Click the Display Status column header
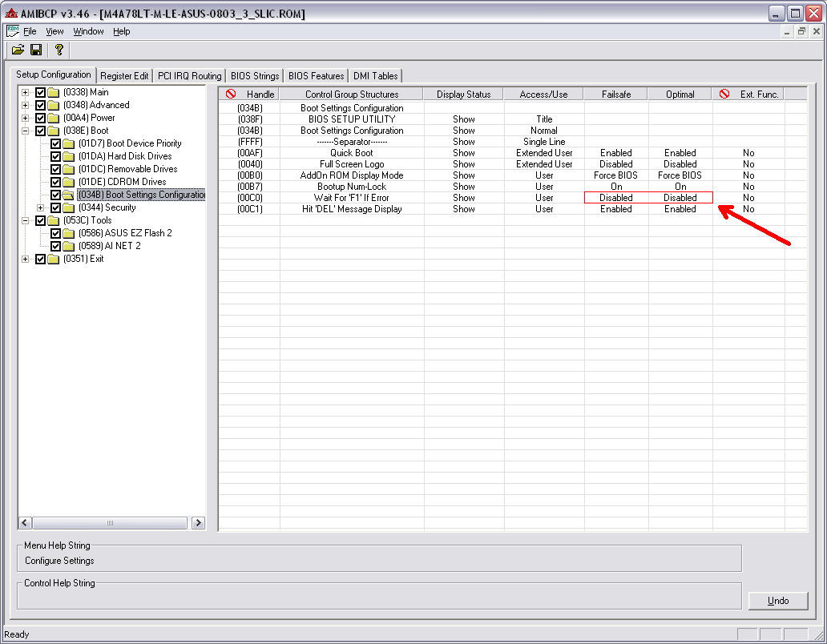The width and height of the screenshot is (827, 644). pos(464,95)
